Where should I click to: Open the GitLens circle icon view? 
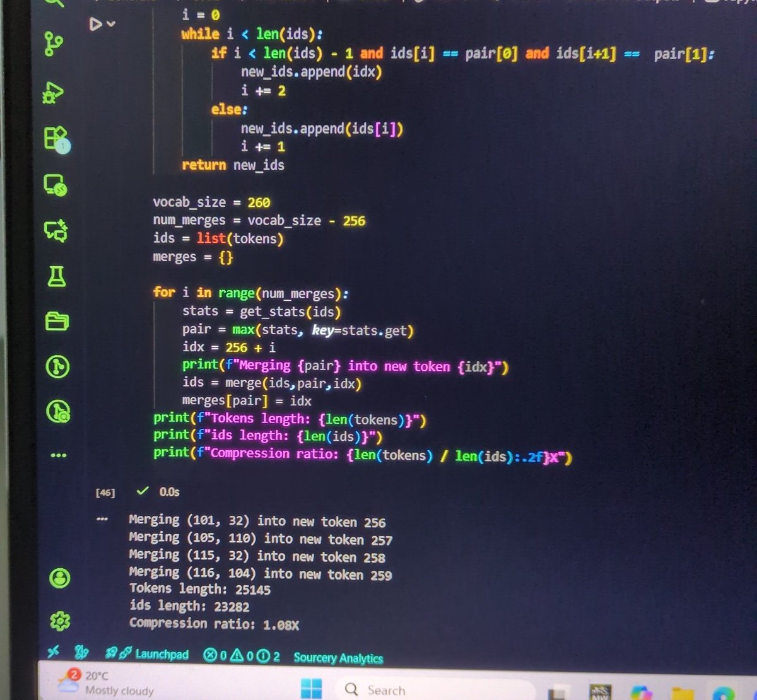[x=57, y=366]
